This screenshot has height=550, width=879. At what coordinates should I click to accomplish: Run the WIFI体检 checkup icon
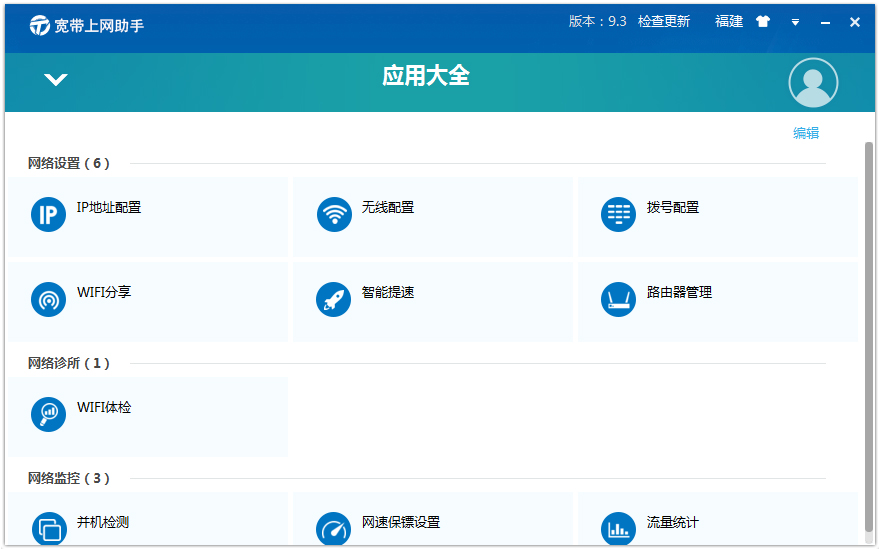click(48, 414)
